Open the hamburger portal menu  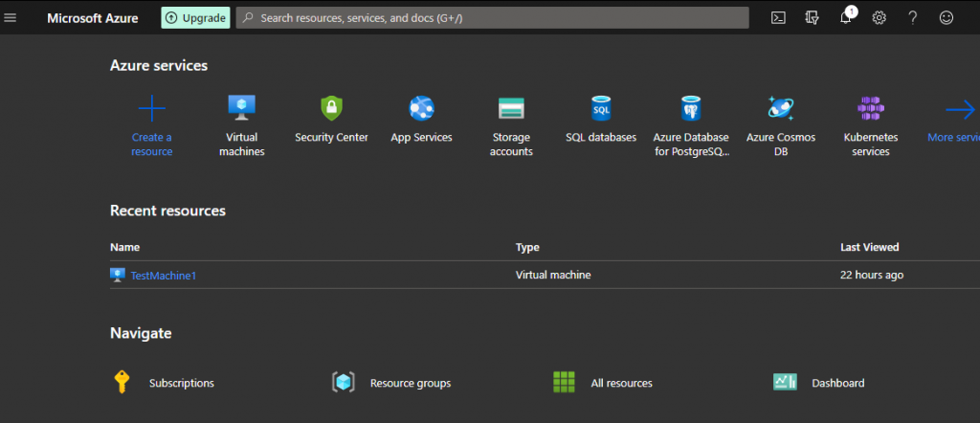(11, 17)
